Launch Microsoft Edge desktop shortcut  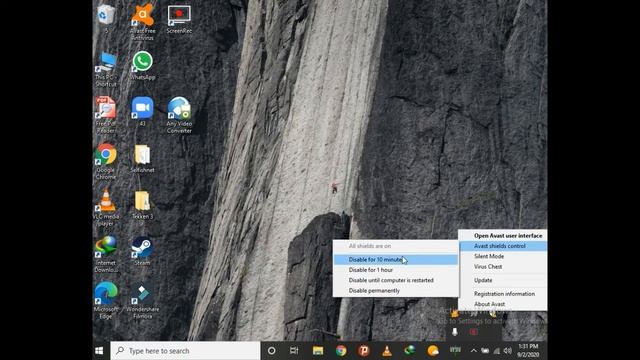[x=106, y=300]
